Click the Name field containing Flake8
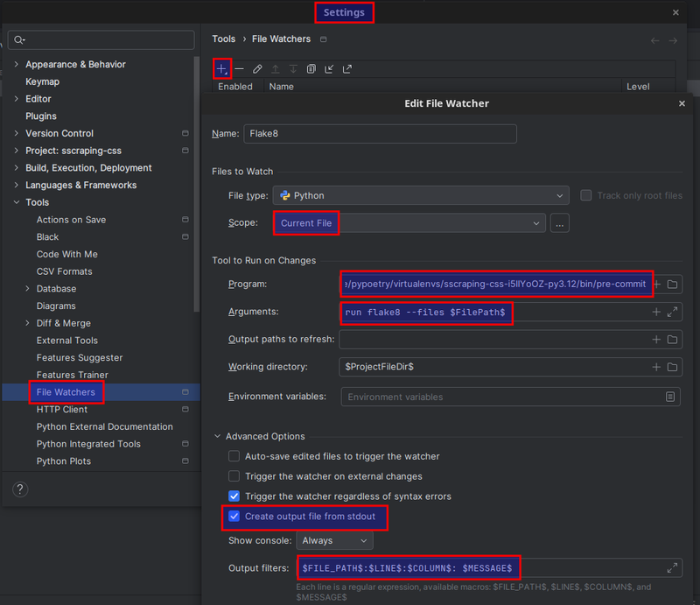The height and width of the screenshot is (605, 700). [x=381, y=134]
